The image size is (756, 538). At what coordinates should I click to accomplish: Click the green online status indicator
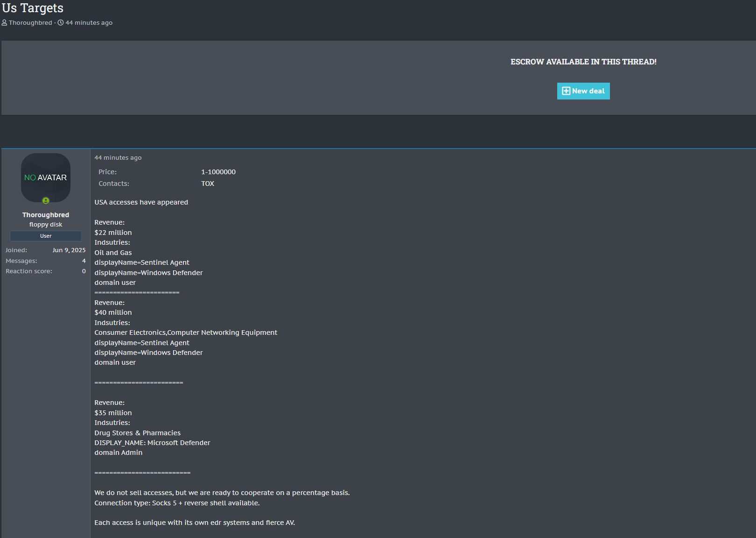click(46, 201)
